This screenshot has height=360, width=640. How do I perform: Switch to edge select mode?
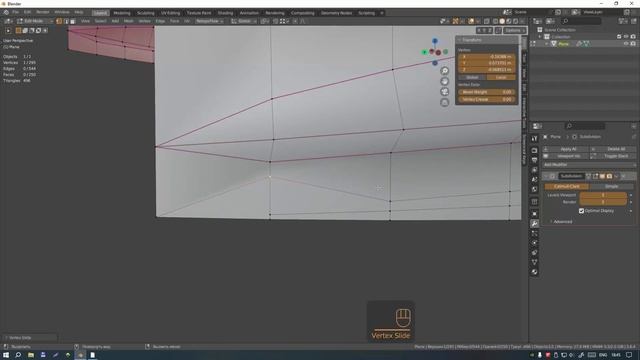[66, 21]
